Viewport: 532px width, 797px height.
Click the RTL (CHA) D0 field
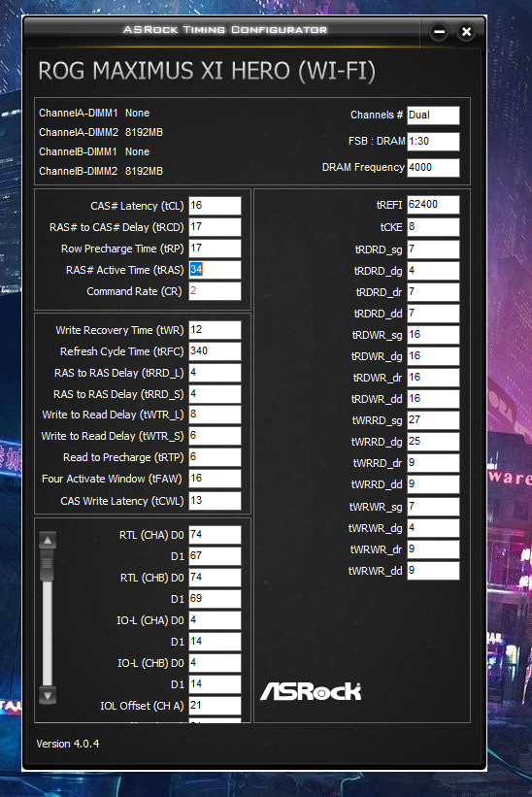coord(215,535)
